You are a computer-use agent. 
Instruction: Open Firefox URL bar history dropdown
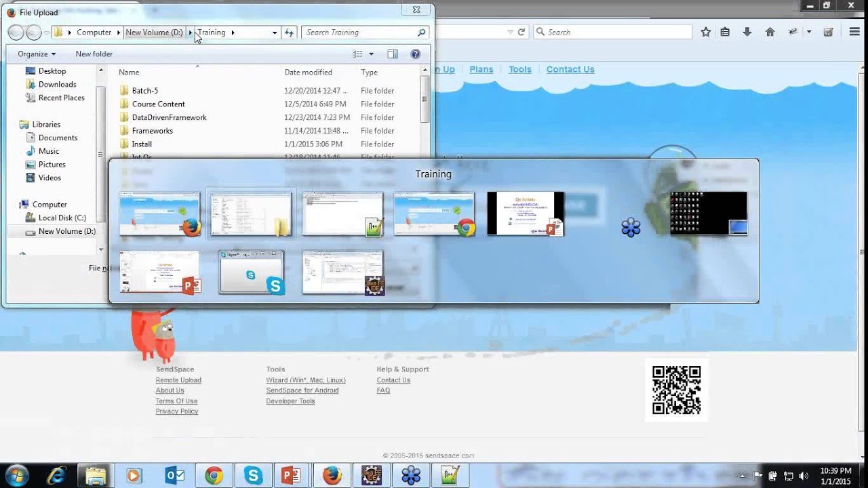pyautogui.click(x=510, y=32)
